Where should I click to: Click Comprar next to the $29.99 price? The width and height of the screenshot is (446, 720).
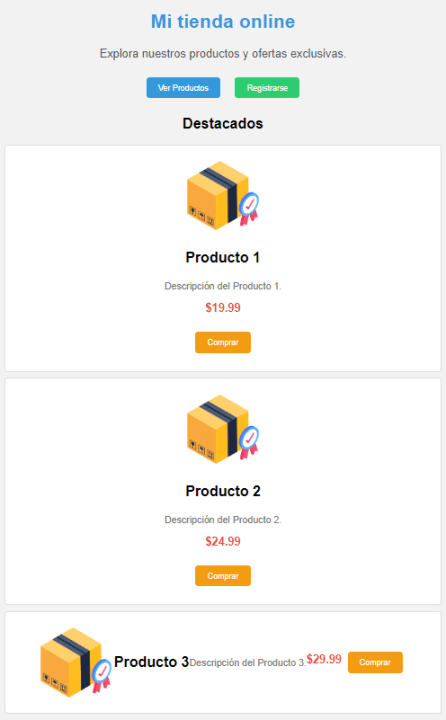pyautogui.click(x=375, y=663)
